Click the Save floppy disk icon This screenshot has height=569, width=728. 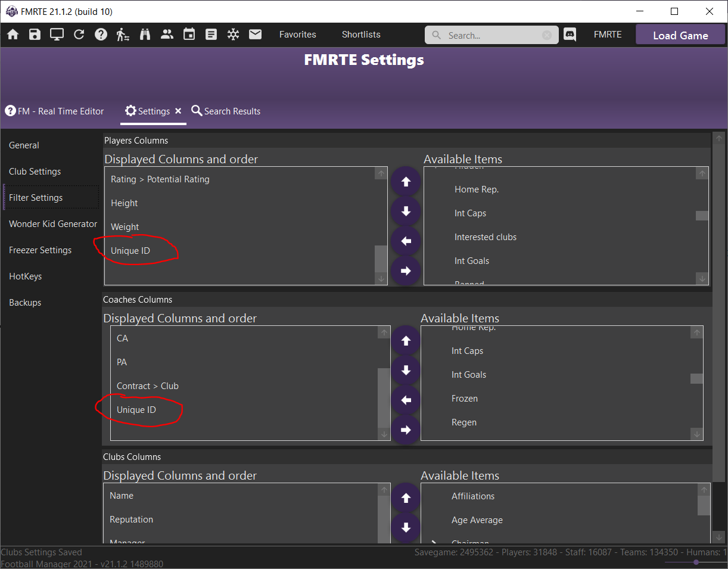click(x=35, y=35)
